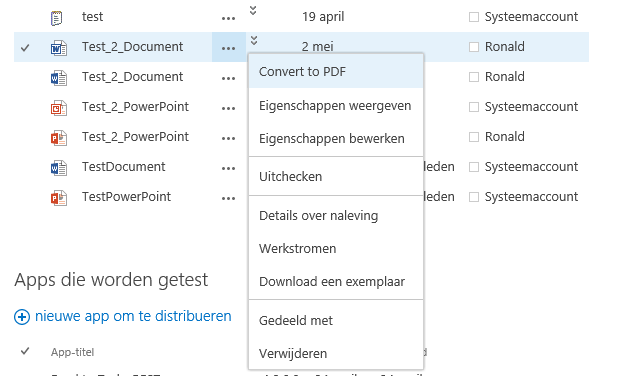This screenshot has height=376, width=620.
Task: Tick checkbox before Ronald in highlighted Test_2_Document row
Action: [x=474, y=47]
